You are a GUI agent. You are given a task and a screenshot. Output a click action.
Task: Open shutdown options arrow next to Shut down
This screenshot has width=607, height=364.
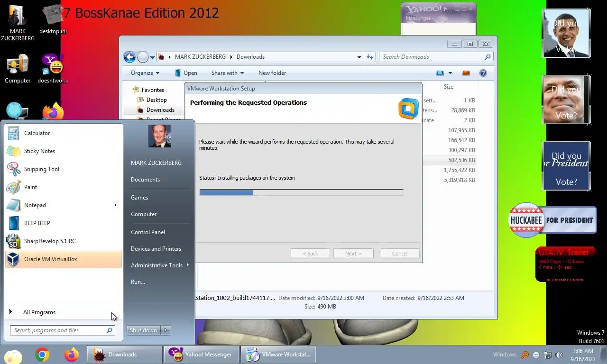(x=166, y=330)
